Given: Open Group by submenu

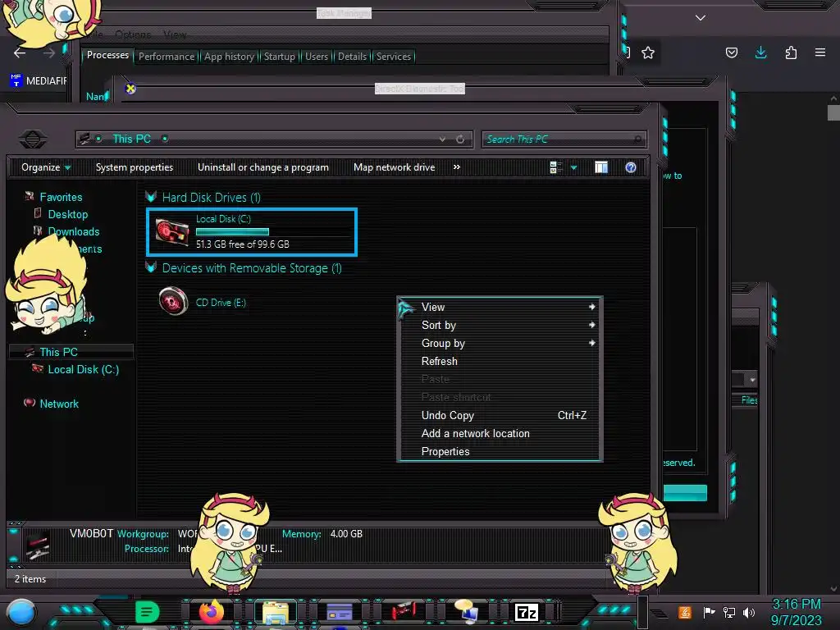Looking at the screenshot, I should [500, 343].
